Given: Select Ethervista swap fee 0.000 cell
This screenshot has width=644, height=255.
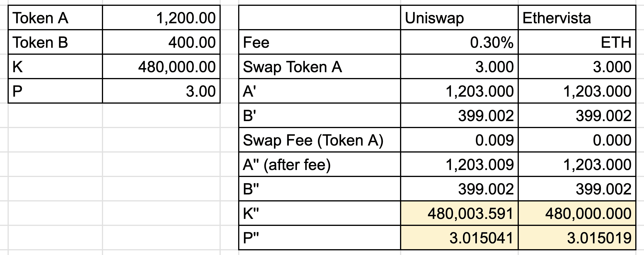Looking at the screenshot, I should pyautogui.click(x=576, y=140).
